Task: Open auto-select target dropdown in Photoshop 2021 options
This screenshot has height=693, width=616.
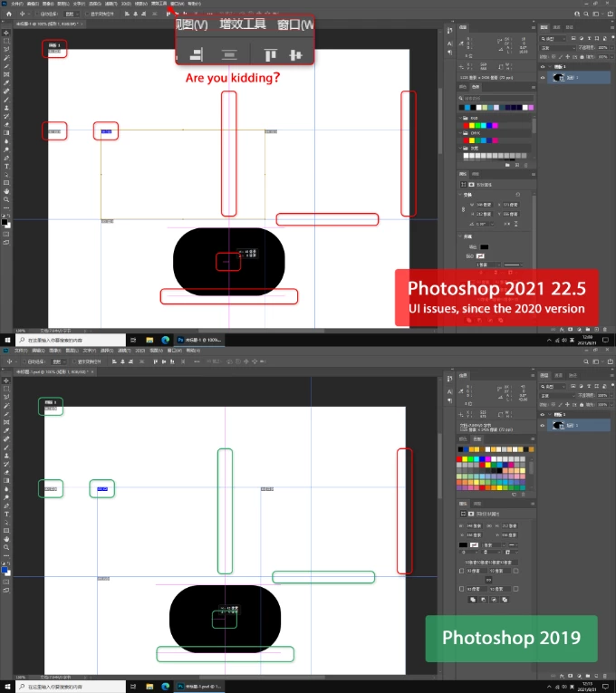Action: (72, 14)
